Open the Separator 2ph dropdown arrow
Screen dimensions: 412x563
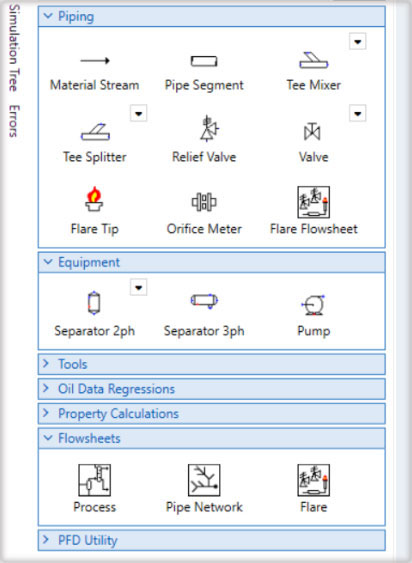139,288
